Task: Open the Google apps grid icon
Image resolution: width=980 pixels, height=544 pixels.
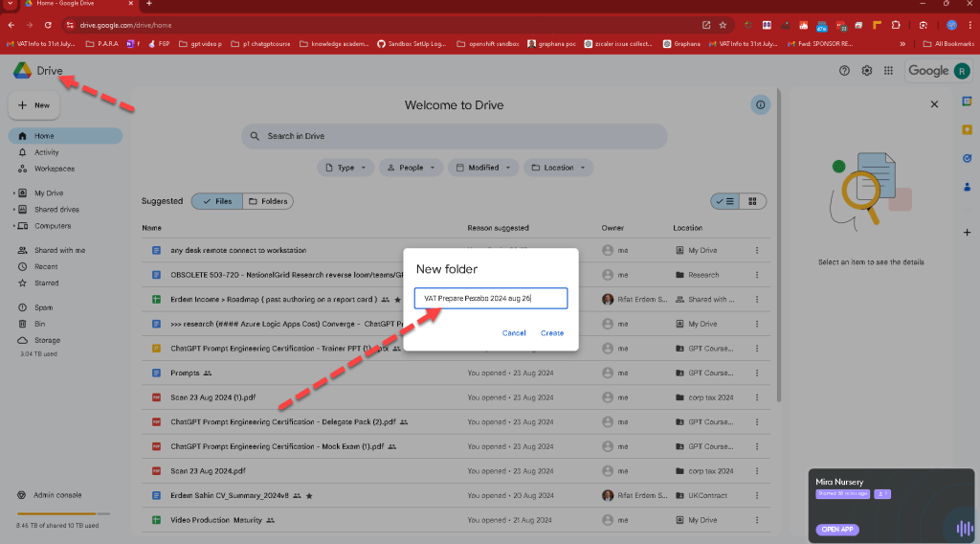Action: coord(889,71)
